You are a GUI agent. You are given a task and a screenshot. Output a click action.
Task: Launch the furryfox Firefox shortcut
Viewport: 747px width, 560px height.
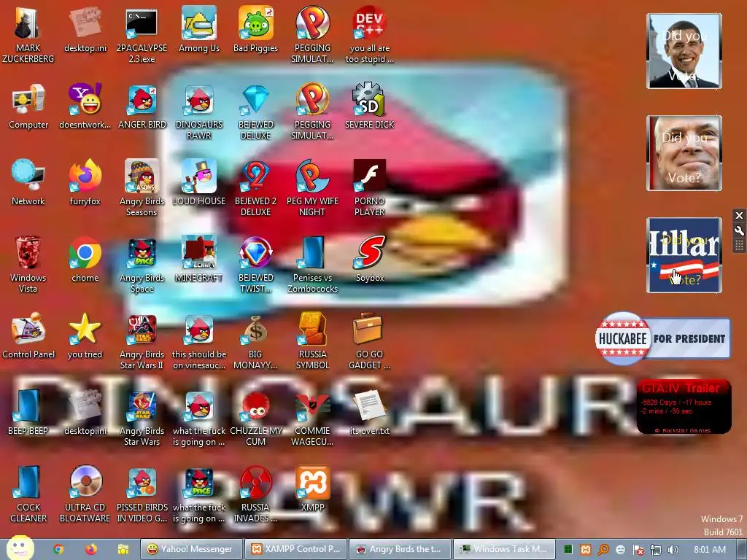point(85,183)
